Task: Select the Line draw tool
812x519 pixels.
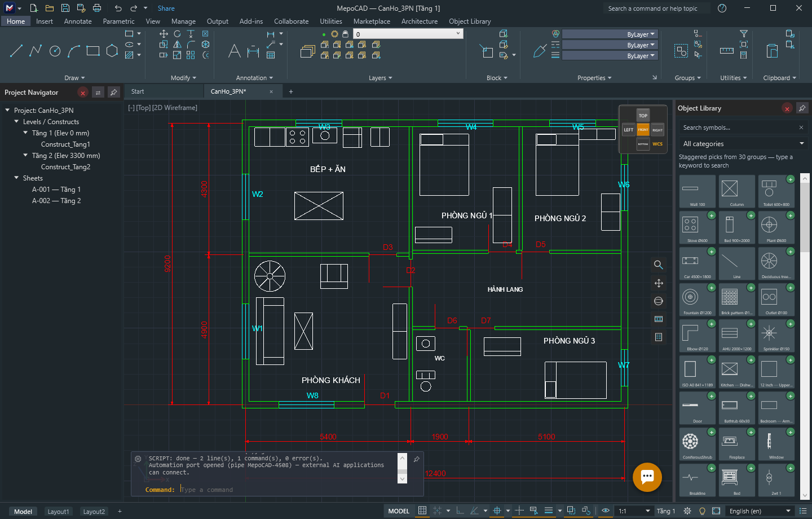Action: click(16, 51)
